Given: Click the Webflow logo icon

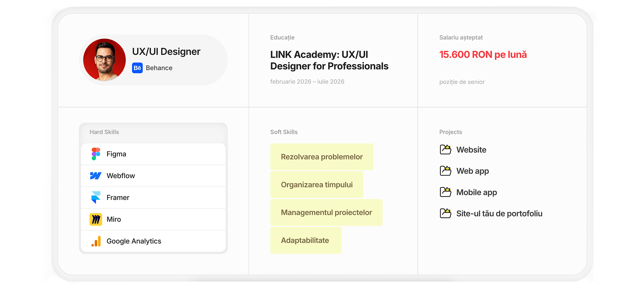Looking at the screenshot, I should tap(96, 176).
